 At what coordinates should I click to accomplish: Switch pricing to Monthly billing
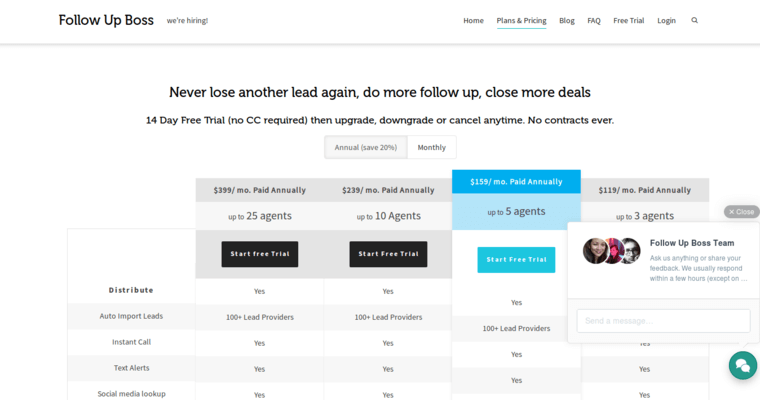432,147
